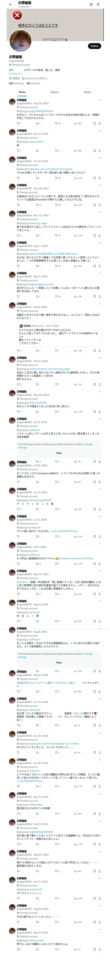
Task: Click the search icon in the profile header
Action: 98,5
